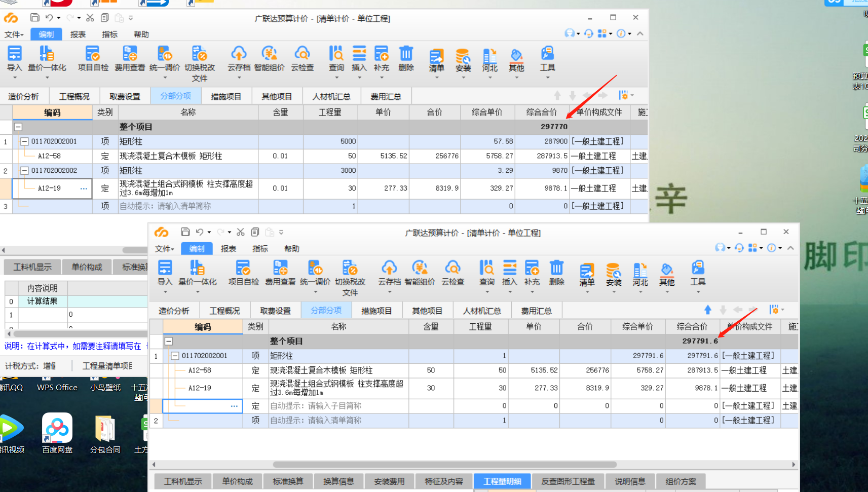Select 造价分析 tab in the front window
The height and width of the screenshot is (492, 868).
tap(174, 311)
